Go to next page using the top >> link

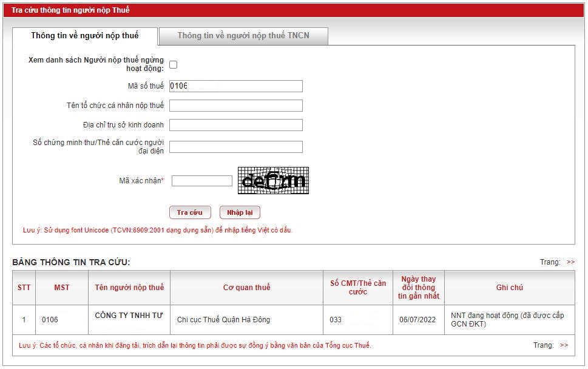pyautogui.click(x=570, y=262)
